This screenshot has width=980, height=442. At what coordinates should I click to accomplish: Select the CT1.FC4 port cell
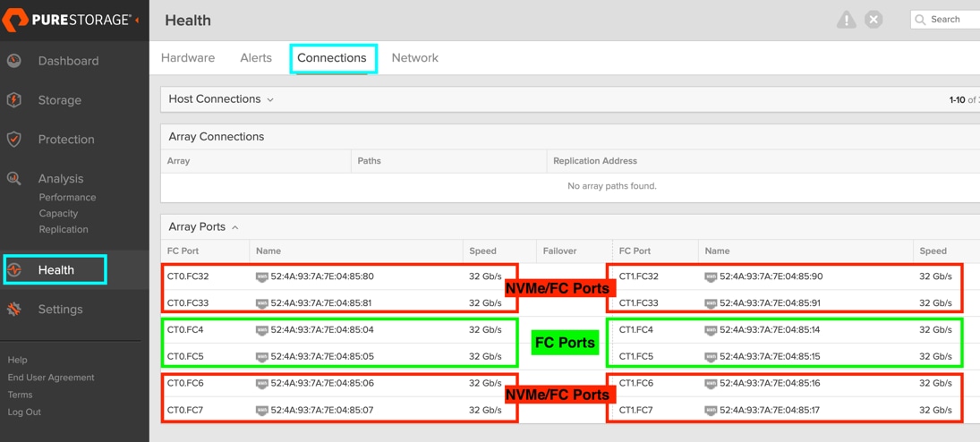635,329
